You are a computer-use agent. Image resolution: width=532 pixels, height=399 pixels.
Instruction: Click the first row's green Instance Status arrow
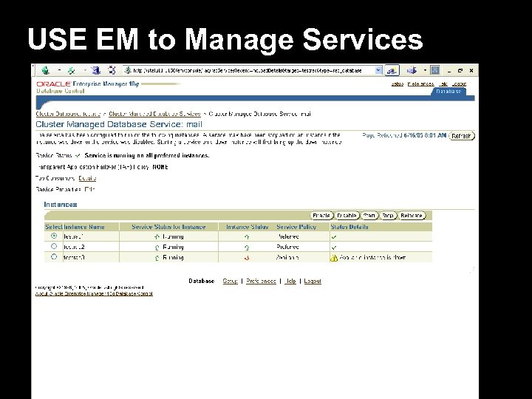click(x=247, y=237)
